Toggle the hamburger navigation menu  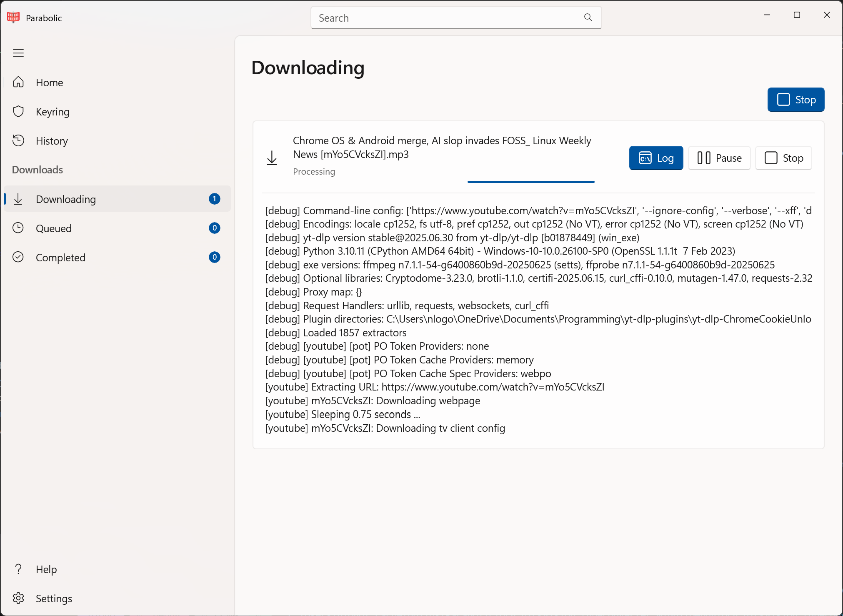pos(18,53)
